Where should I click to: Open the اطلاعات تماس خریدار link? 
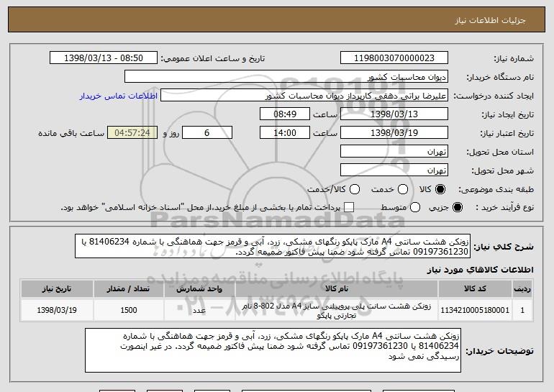[x=118, y=96]
